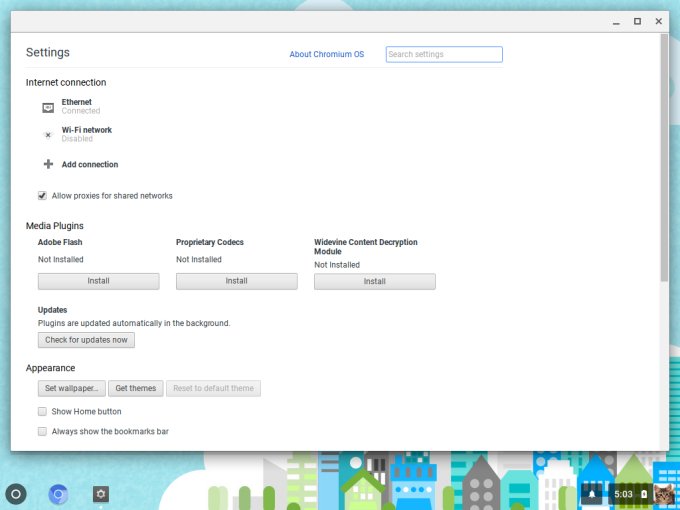Minimize the Settings window
Image resolution: width=680 pixels, height=510 pixels.
tap(616, 21)
